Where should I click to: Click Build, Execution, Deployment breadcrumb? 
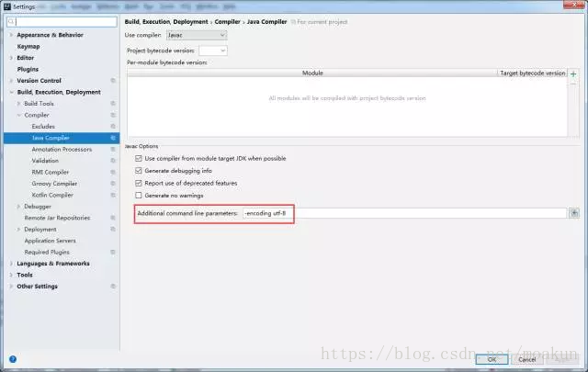coord(166,22)
